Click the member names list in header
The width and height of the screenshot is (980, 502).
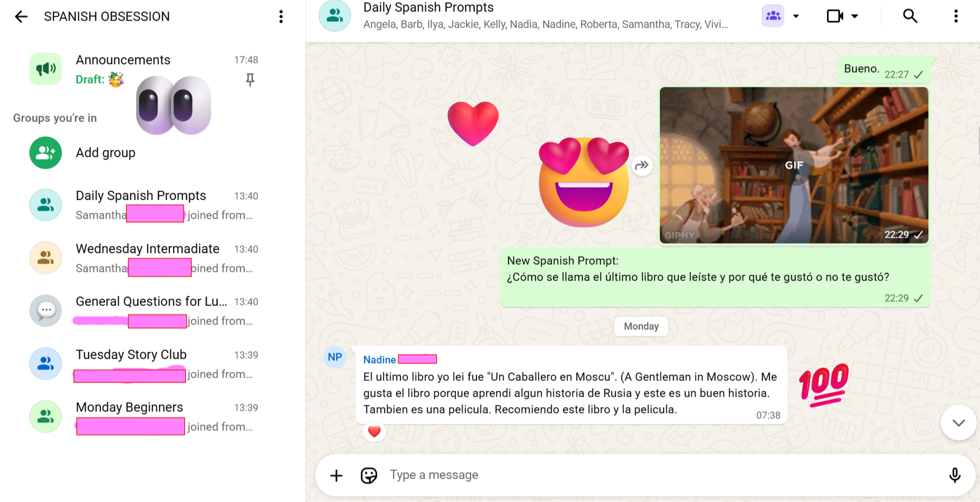click(546, 24)
